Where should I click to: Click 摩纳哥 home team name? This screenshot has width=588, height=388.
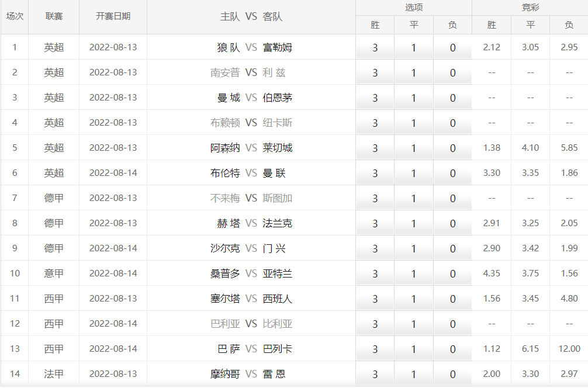point(225,374)
